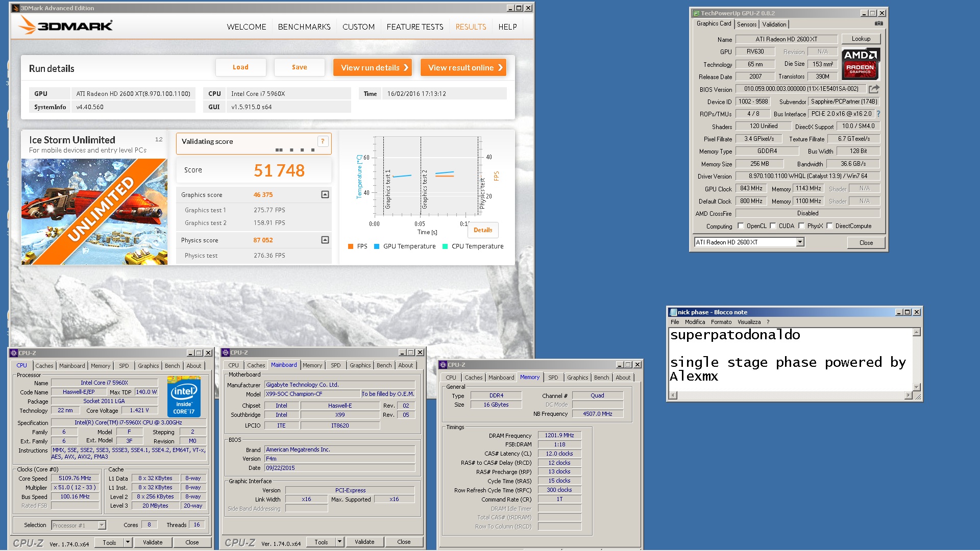980x551 pixels.
Task: Open Validation tab in GPU-Z
Action: [774, 24]
